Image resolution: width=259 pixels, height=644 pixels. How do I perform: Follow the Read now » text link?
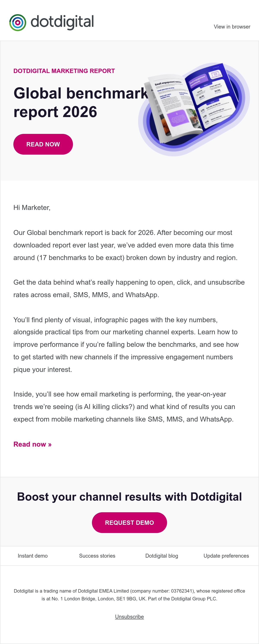coord(32,444)
